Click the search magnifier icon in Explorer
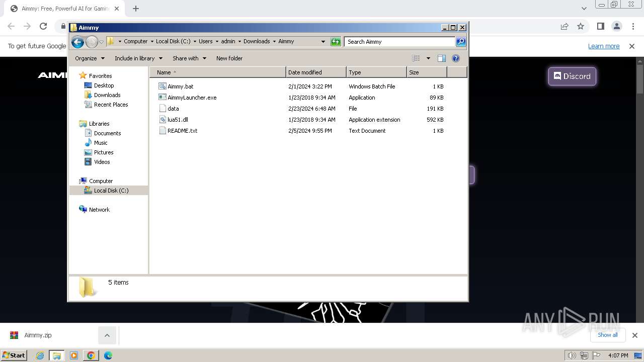This screenshot has height=362, width=644. click(460, 42)
